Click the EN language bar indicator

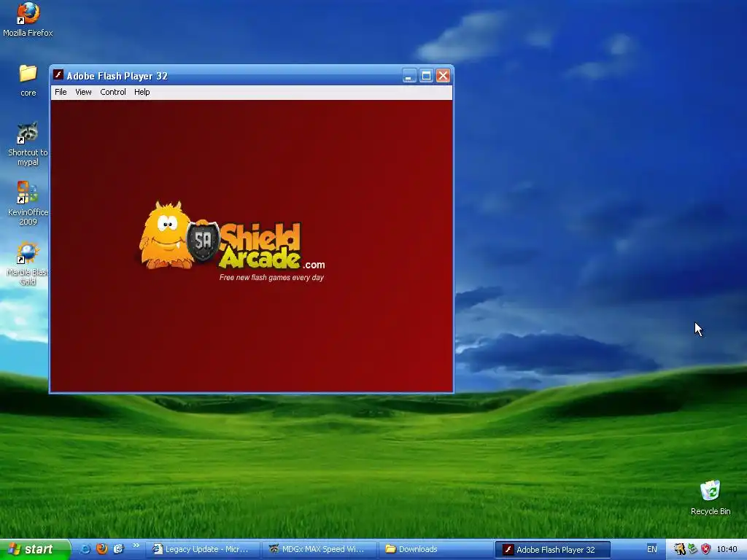[x=651, y=549]
